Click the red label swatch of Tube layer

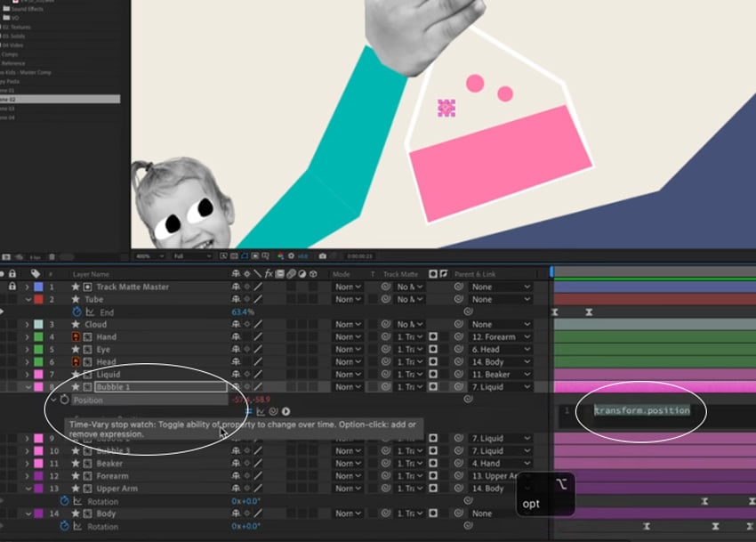tap(38, 299)
